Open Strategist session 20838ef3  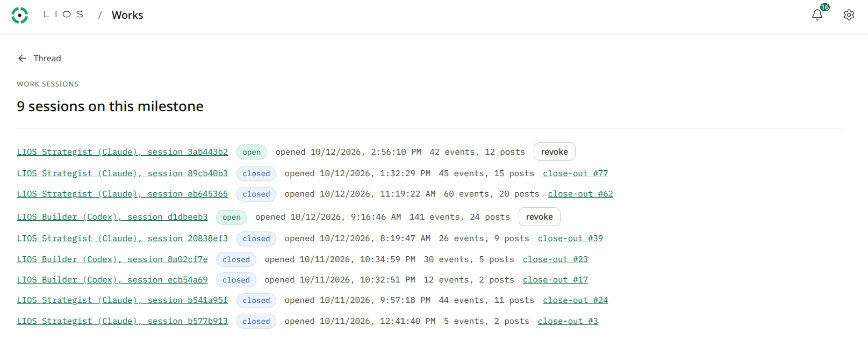click(x=122, y=238)
